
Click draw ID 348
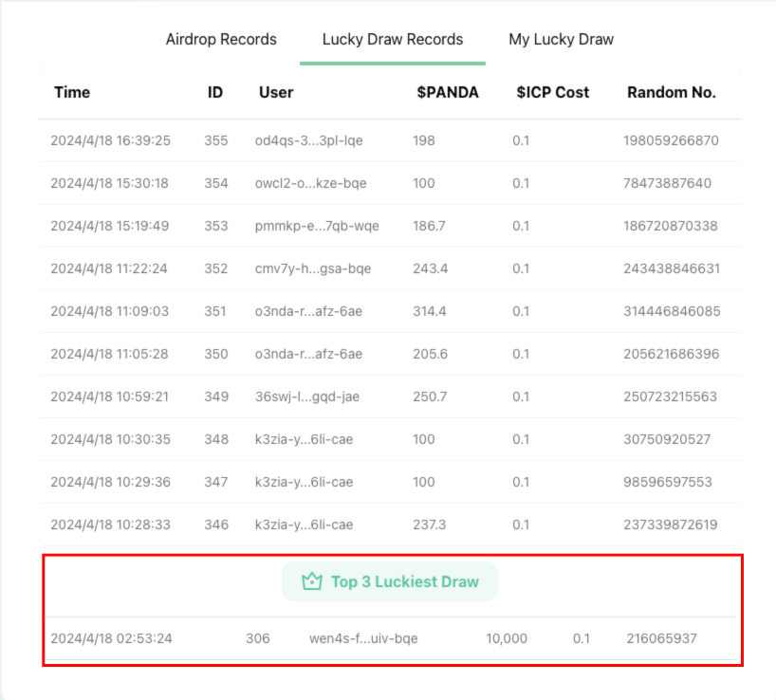[216, 439]
